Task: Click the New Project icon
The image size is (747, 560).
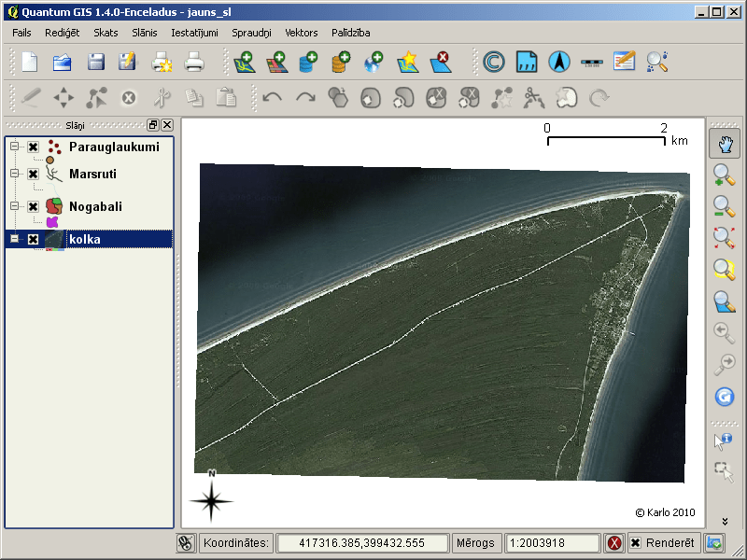Action: pyautogui.click(x=30, y=63)
